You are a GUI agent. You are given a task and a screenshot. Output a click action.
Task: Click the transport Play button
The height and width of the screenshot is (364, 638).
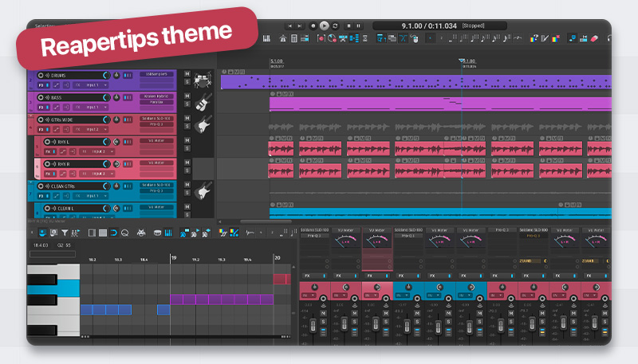point(324,25)
